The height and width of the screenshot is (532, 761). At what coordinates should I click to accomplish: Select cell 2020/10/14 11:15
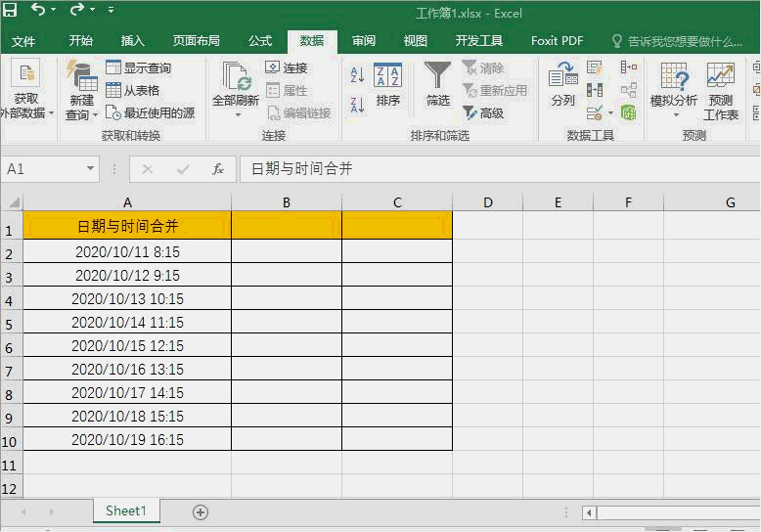(x=127, y=322)
